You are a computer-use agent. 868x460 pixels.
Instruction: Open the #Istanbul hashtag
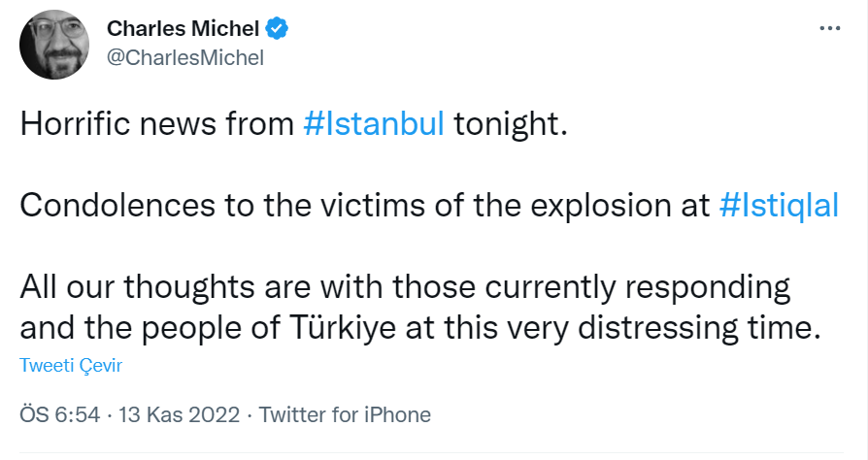point(374,123)
